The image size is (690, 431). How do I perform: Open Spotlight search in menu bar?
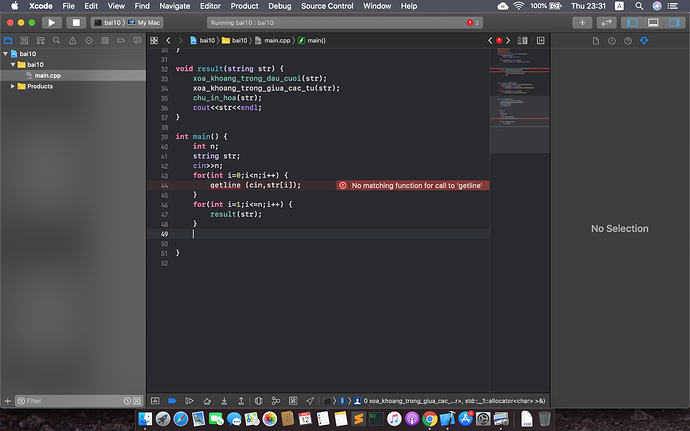639,6
